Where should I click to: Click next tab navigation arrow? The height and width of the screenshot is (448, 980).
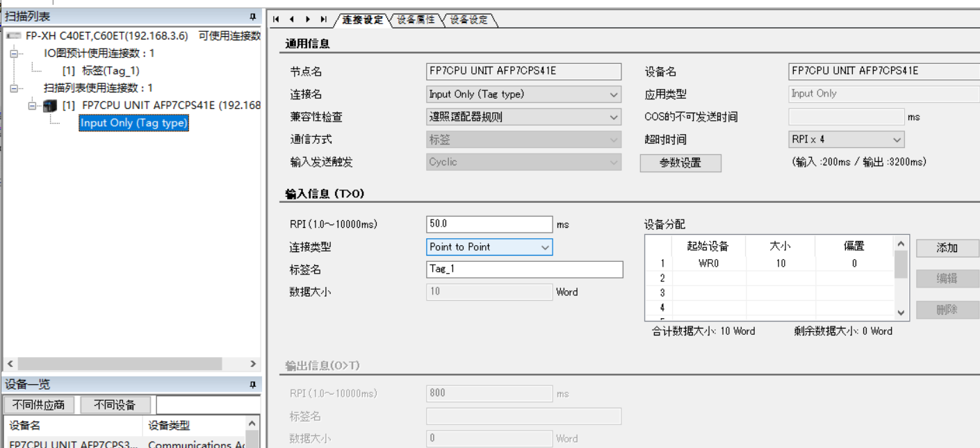(308, 19)
